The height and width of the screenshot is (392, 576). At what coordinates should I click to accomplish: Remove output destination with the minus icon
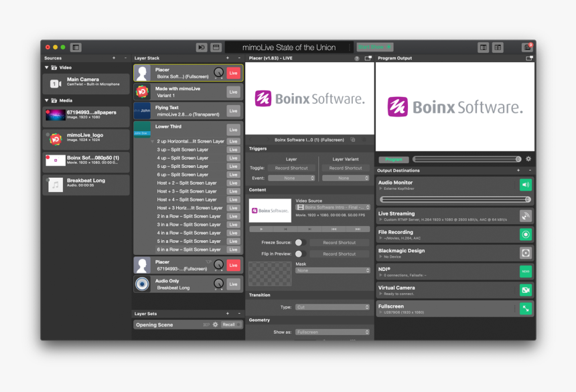point(530,171)
